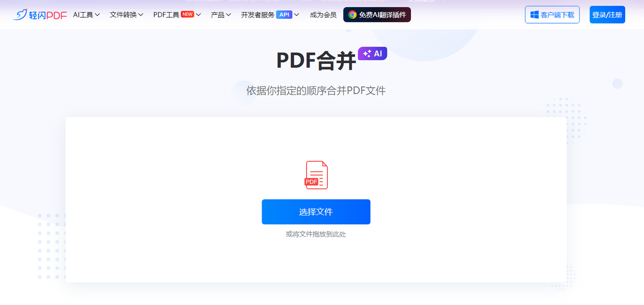Click the 登录/注册 button

tap(607, 15)
